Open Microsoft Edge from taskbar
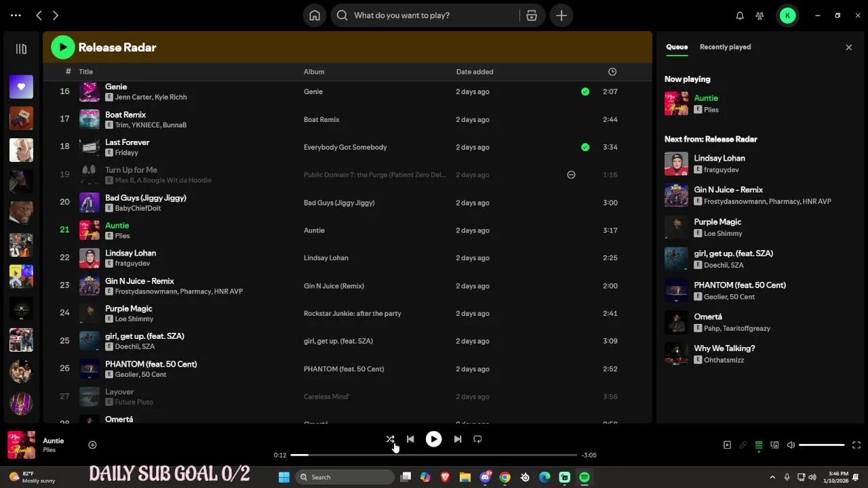868x488 pixels. click(545, 477)
